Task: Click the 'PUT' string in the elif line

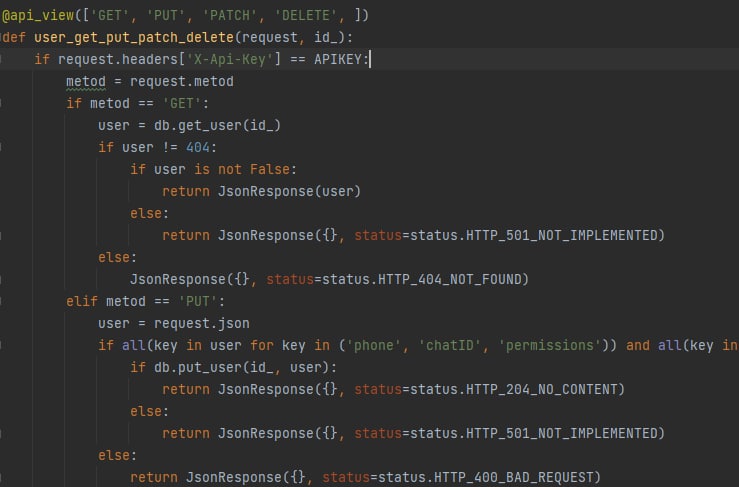Action: pos(198,301)
